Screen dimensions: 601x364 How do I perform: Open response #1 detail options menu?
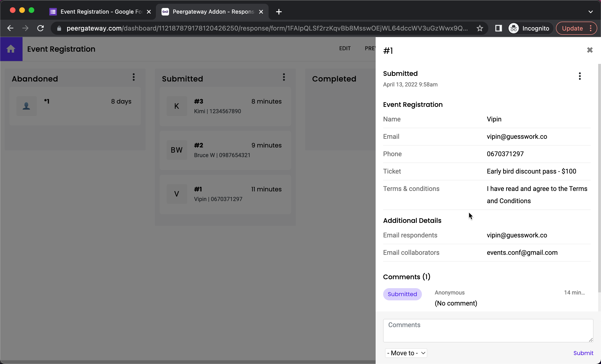click(x=580, y=76)
